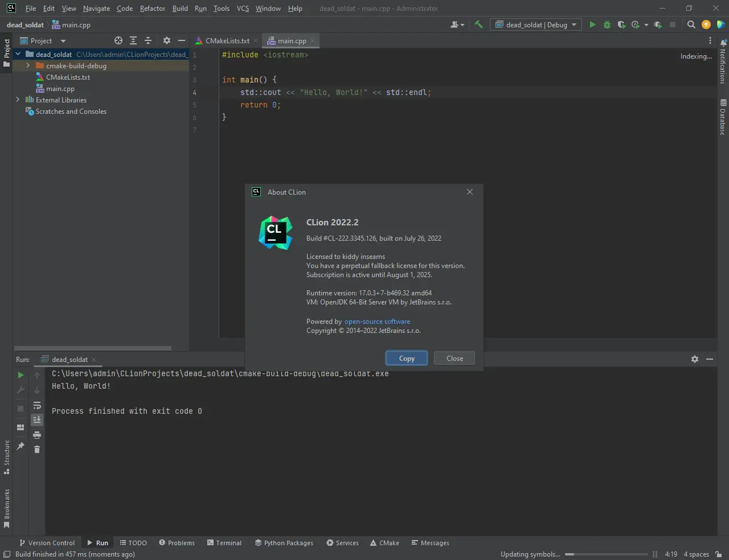Screen dimensions: 729x560
Task: Open Run panel settings gear
Action: coord(695,359)
